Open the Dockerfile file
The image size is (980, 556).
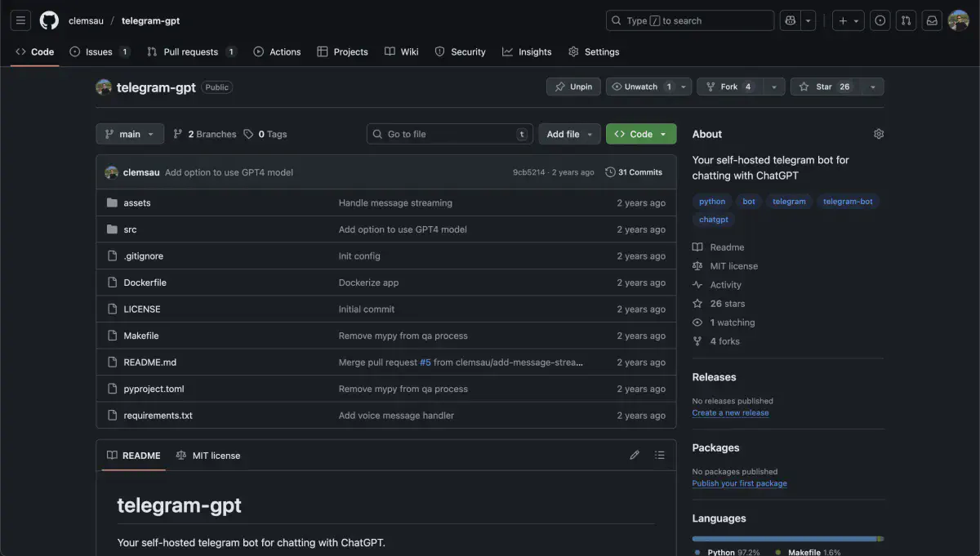click(145, 282)
